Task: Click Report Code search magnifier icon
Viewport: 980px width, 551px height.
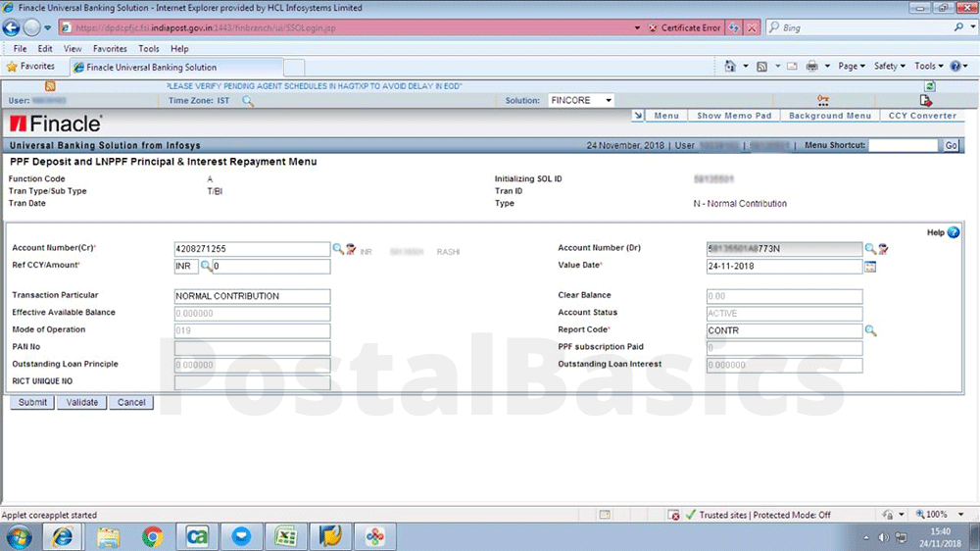Action: [x=870, y=330]
